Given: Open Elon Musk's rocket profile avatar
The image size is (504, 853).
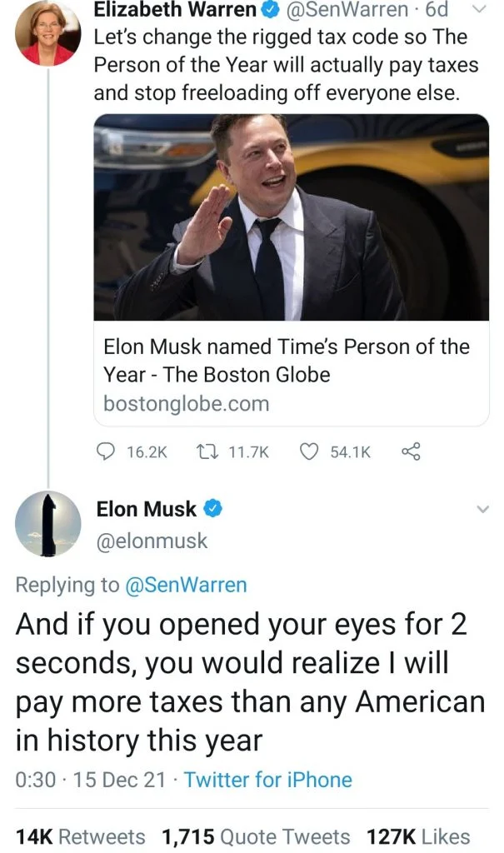Looking at the screenshot, I should tap(48, 524).
